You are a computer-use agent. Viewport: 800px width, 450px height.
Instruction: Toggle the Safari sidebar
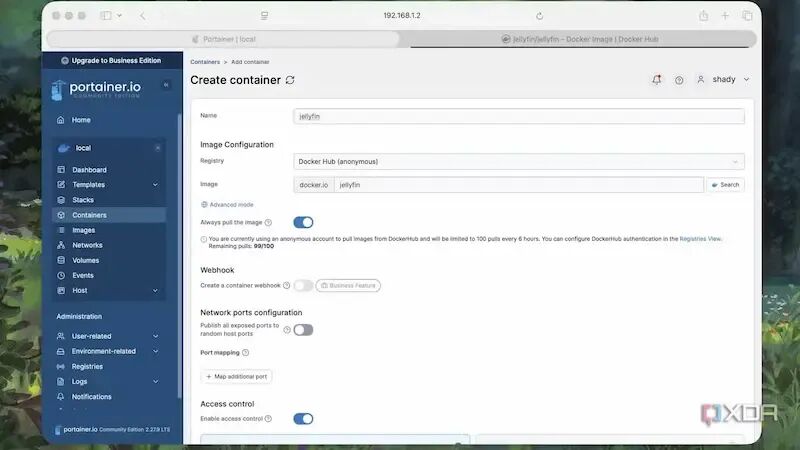(x=106, y=16)
